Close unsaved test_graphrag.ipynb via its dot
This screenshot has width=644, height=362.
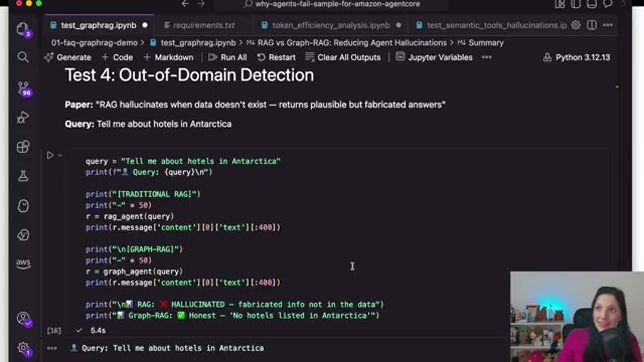pyautogui.click(x=145, y=25)
